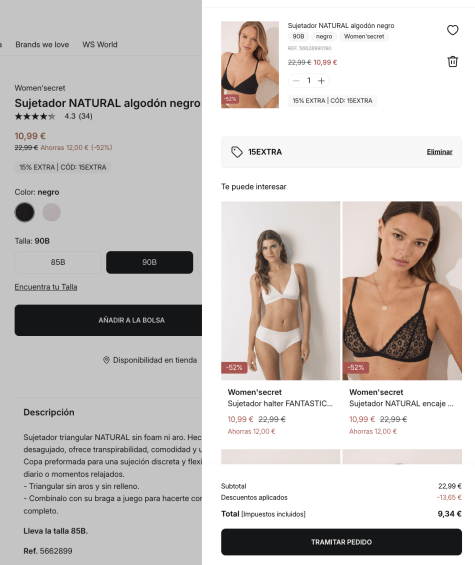The height and width of the screenshot is (565, 475).
Task: Open the cart item product thumbnail
Action: point(250,64)
